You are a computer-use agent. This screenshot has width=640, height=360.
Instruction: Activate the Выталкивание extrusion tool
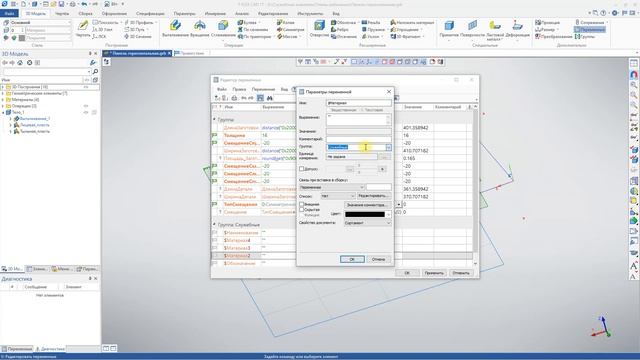pos(175,29)
